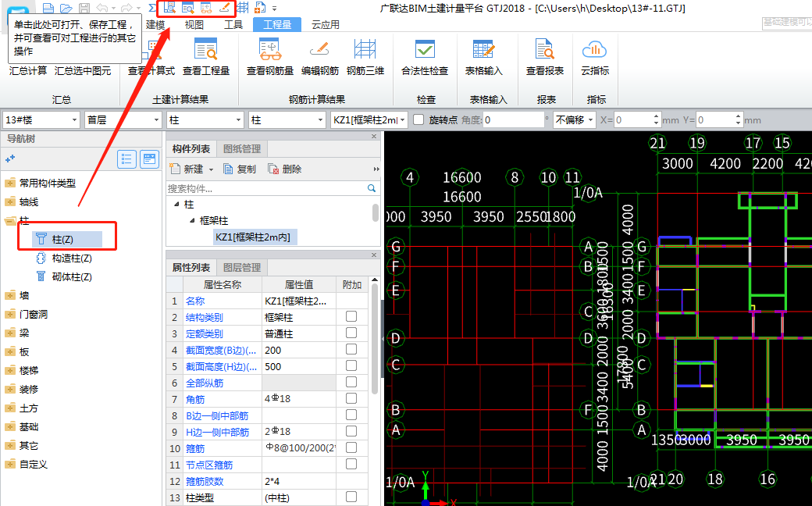Click 汇总选中图元 button
The width and height of the screenshot is (812, 506).
pos(83,71)
